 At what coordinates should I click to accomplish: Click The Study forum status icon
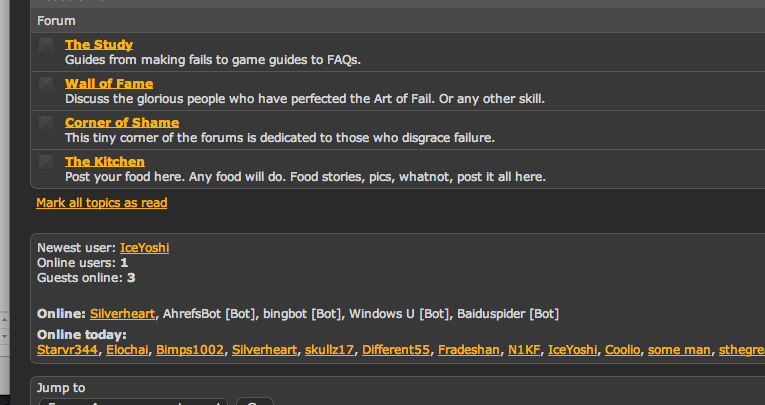coord(46,45)
